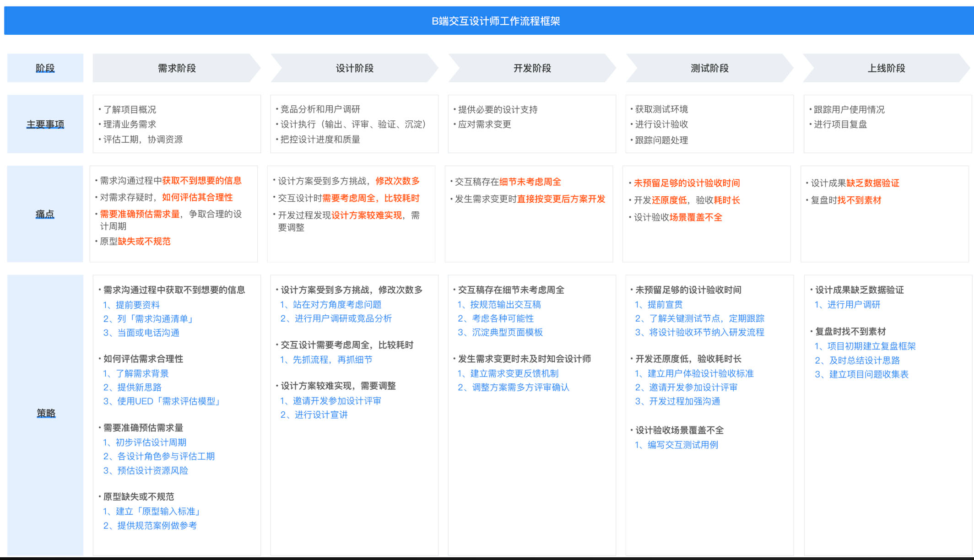Click the '需求阶段' stage arrow
The width and height of the screenshot is (974, 560).
pos(177,68)
